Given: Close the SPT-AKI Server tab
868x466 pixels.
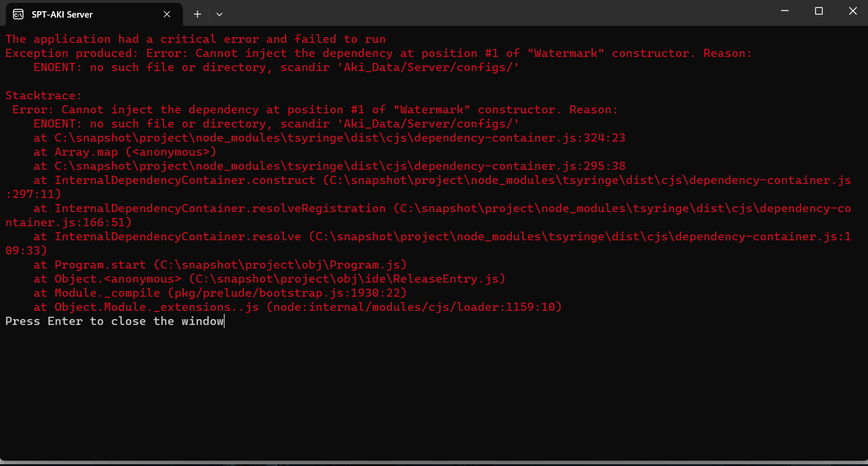Looking at the screenshot, I should click(x=167, y=14).
